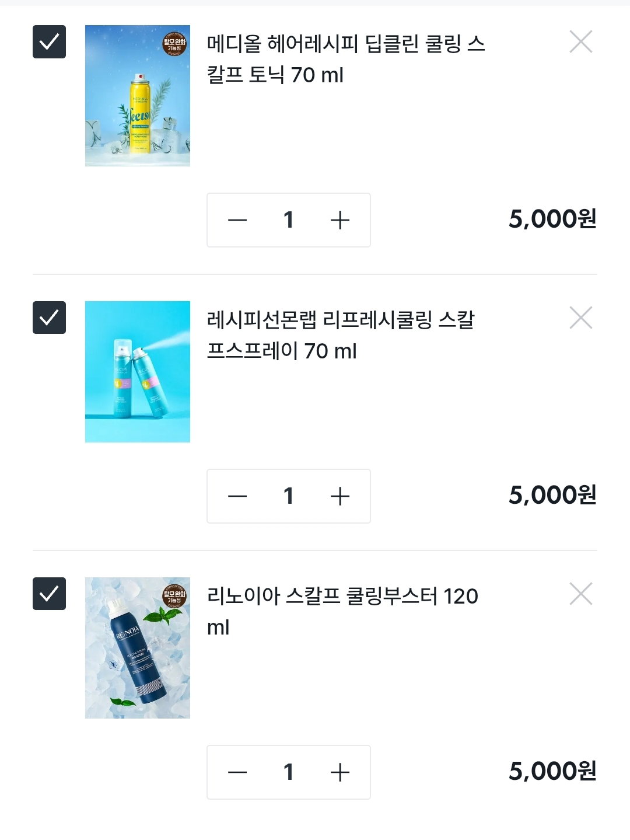Increase quantity of 레시피선몬랩 scalp spray
Image resolution: width=630 pixels, height=840 pixels.
pos(340,496)
